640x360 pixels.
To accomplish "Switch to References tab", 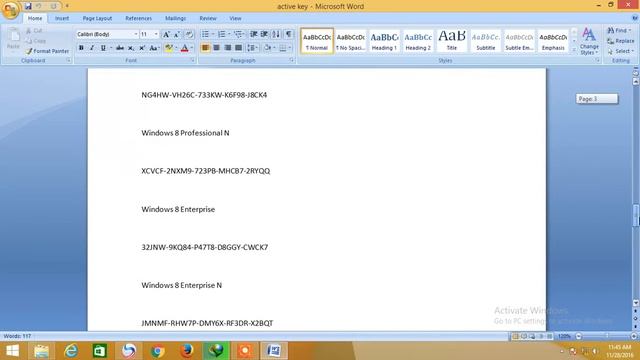I will coord(138,18).
